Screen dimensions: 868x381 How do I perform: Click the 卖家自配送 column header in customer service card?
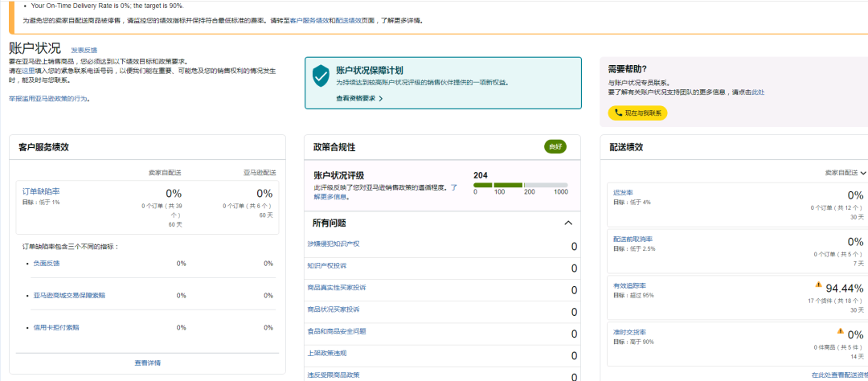[165, 173]
